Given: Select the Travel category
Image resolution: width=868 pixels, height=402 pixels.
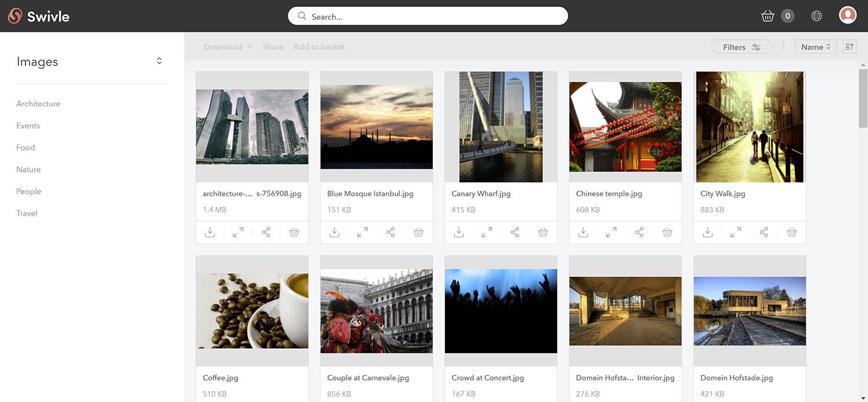Looking at the screenshot, I should 27,213.
